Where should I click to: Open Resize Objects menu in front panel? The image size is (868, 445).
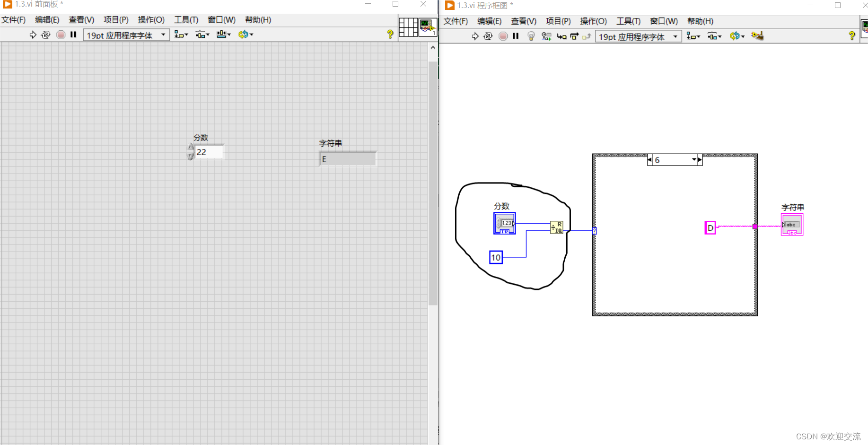click(x=223, y=35)
